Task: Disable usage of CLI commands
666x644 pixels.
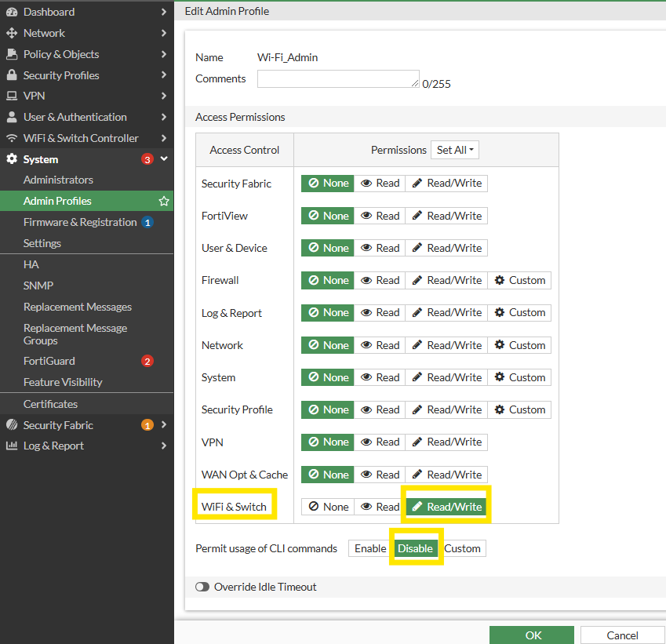Action: pos(416,548)
